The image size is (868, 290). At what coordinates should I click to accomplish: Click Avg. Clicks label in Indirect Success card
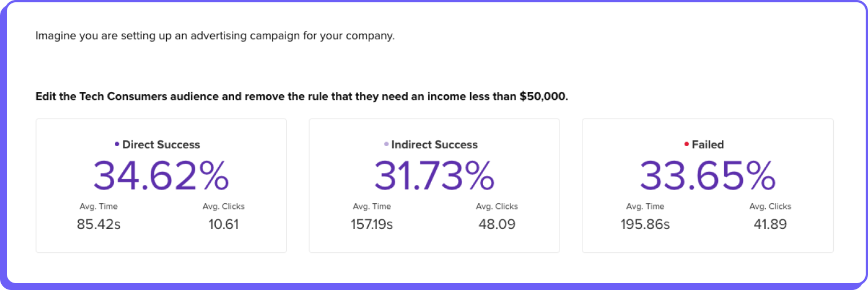[497, 207]
